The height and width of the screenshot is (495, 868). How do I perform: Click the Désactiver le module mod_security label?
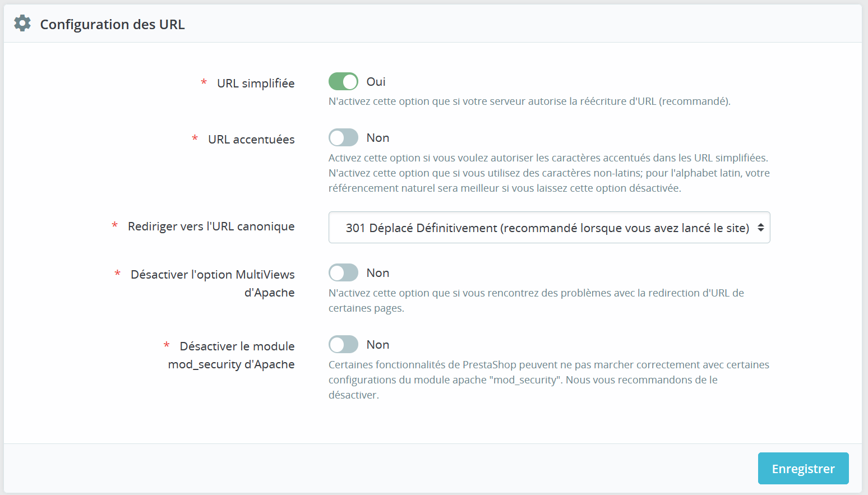click(x=231, y=355)
